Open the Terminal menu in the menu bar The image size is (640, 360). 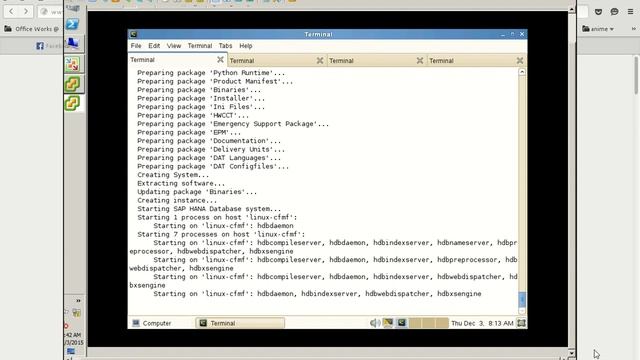pyautogui.click(x=200, y=46)
